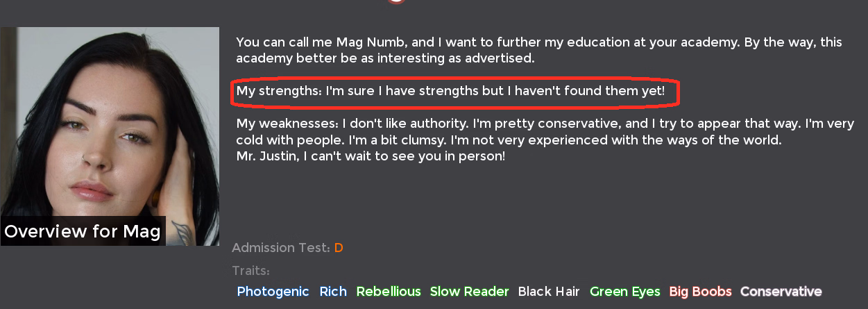Viewport: 868px width, 309px height.
Task: Click the "academy better be as interesting" line
Action: coord(385,58)
